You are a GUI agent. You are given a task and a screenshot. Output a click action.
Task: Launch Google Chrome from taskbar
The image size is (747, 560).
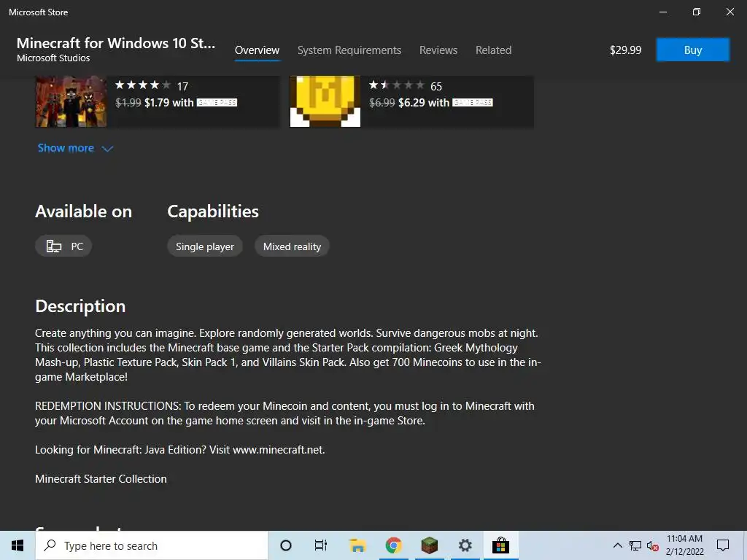pyautogui.click(x=393, y=545)
